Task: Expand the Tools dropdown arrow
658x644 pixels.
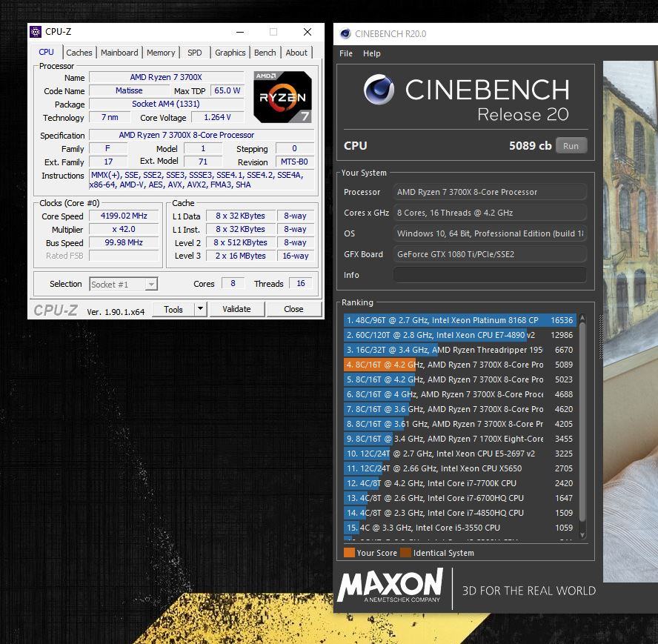Action: coord(201,310)
